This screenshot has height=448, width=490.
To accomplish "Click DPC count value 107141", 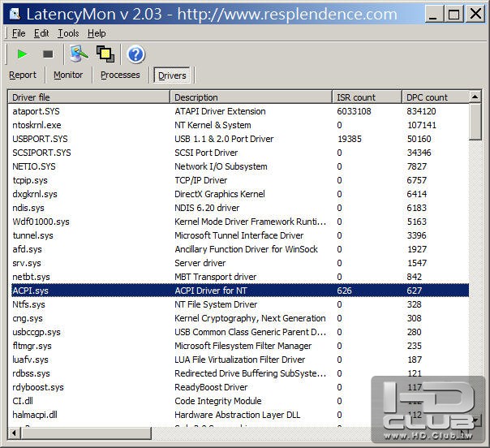I will click(422, 125).
